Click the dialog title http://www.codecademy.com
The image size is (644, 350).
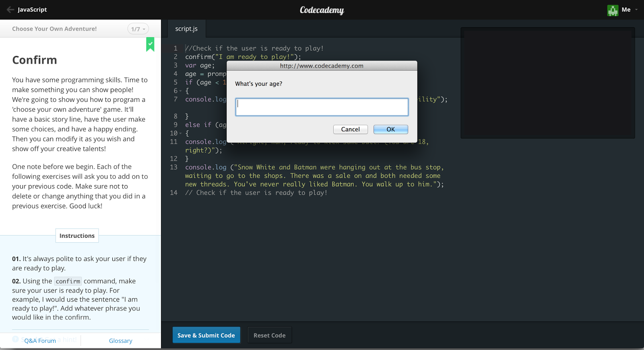click(322, 66)
